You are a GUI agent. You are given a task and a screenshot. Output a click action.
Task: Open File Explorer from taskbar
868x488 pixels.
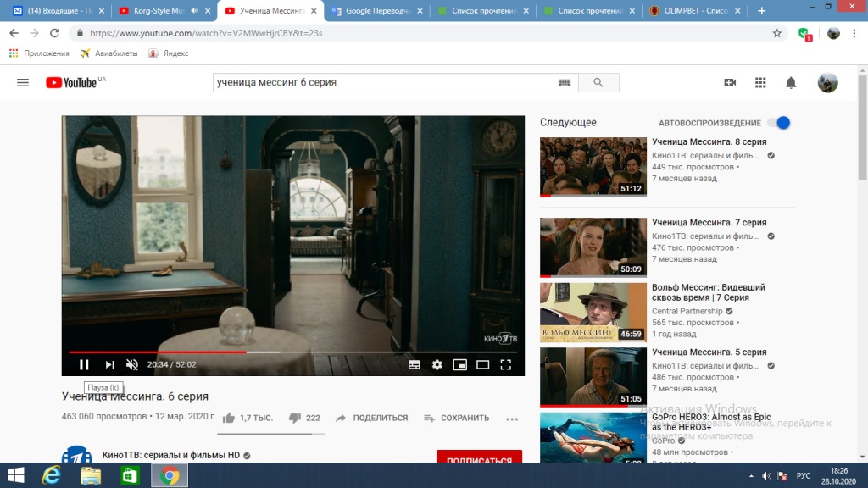point(91,475)
